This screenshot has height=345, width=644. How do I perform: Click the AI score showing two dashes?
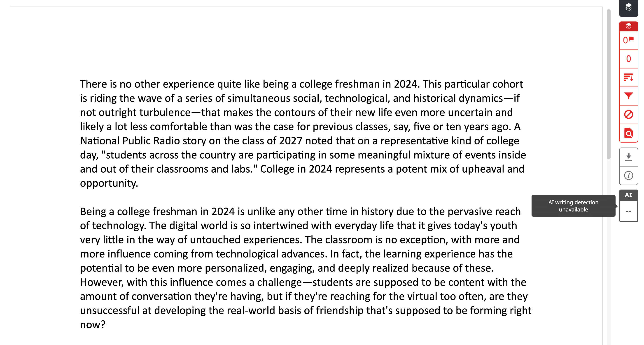628,212
